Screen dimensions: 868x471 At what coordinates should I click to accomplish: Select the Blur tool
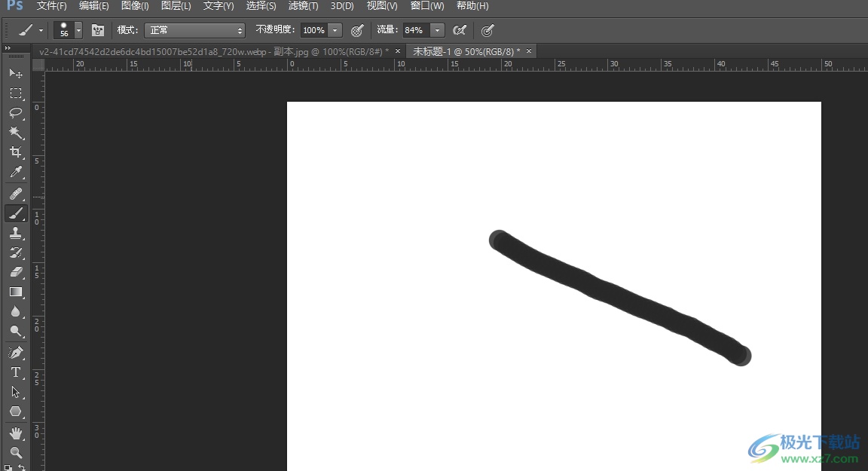(x=16, y=311)
